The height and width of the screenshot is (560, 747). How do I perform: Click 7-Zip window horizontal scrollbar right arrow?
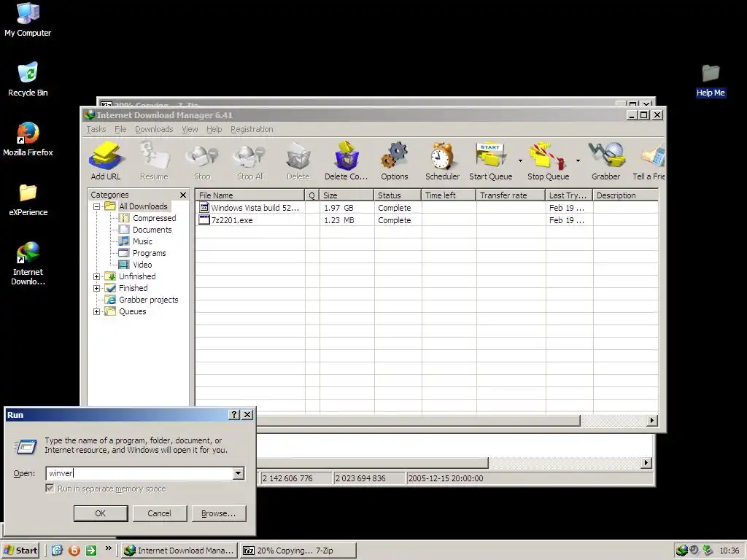point(646,462)
